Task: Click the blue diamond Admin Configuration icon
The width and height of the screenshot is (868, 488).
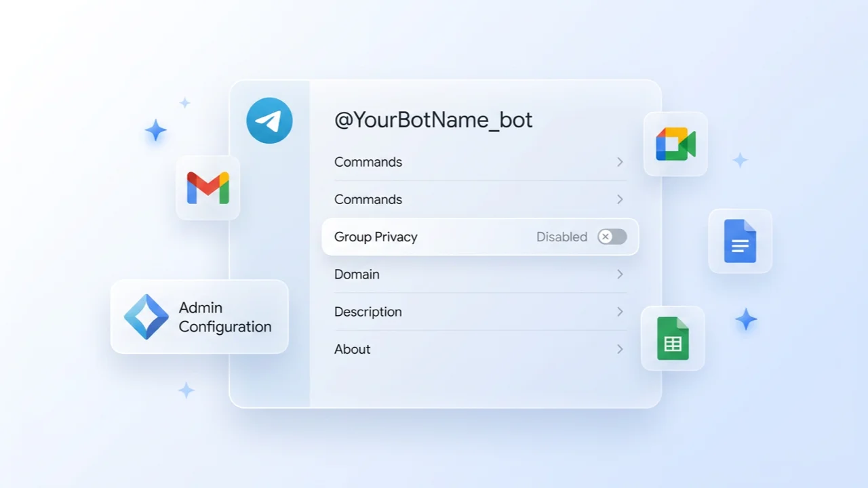Action: click(x=146, y=317)
